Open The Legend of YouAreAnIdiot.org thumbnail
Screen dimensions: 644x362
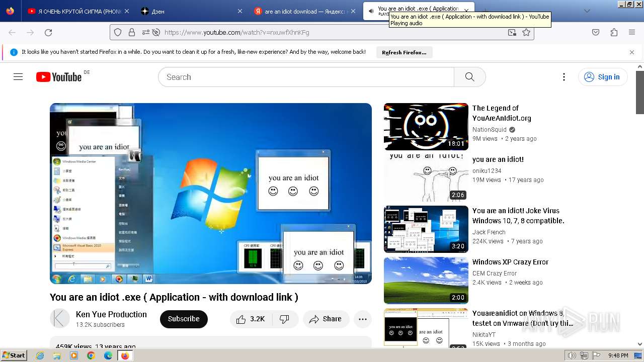pos(426,127)
